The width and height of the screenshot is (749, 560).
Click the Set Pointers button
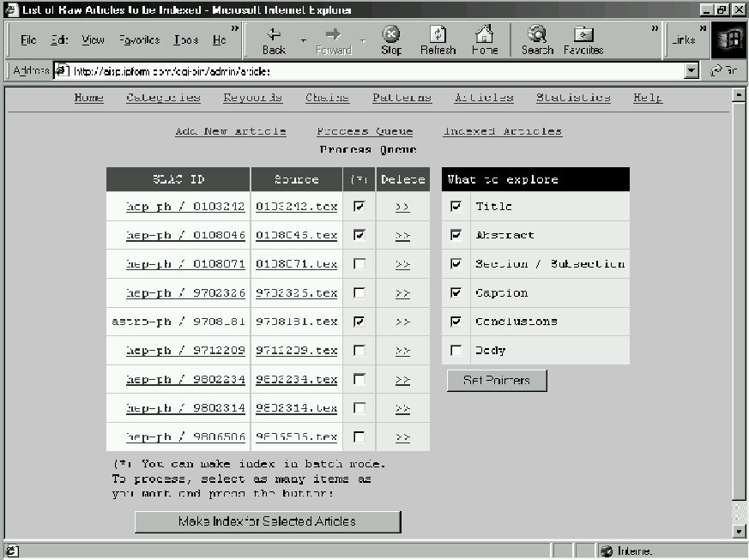click(x=497, y=381)
